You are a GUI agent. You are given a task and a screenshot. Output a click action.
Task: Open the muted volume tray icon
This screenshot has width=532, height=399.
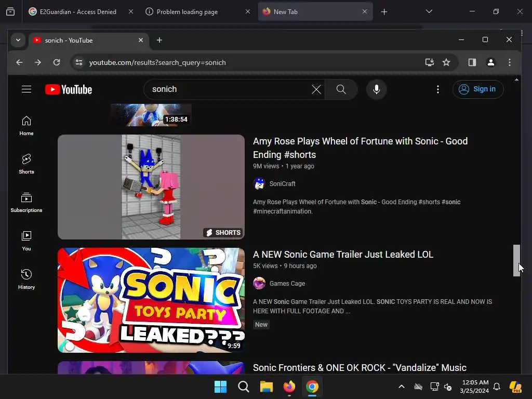point(448,387)
